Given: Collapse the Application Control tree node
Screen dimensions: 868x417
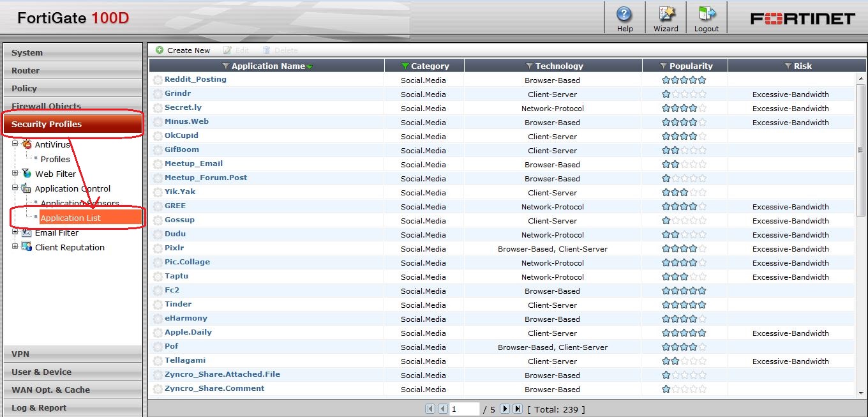Looking at the screenshot, I should pos(15,188).
